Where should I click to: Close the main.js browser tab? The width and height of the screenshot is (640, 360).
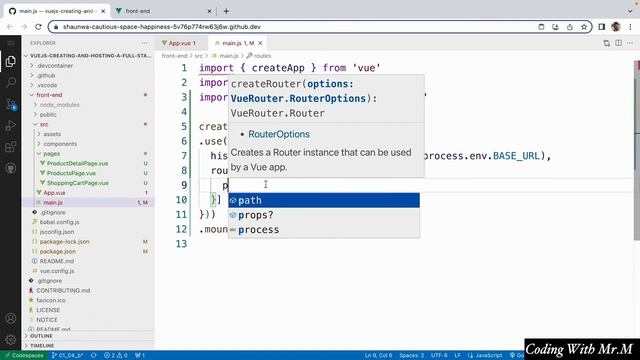[103, 11]
